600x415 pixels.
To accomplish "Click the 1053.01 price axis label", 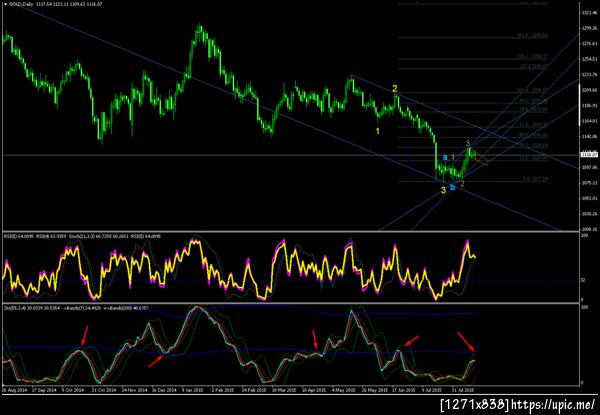I will pyautogui.click(x=589, y=198).
